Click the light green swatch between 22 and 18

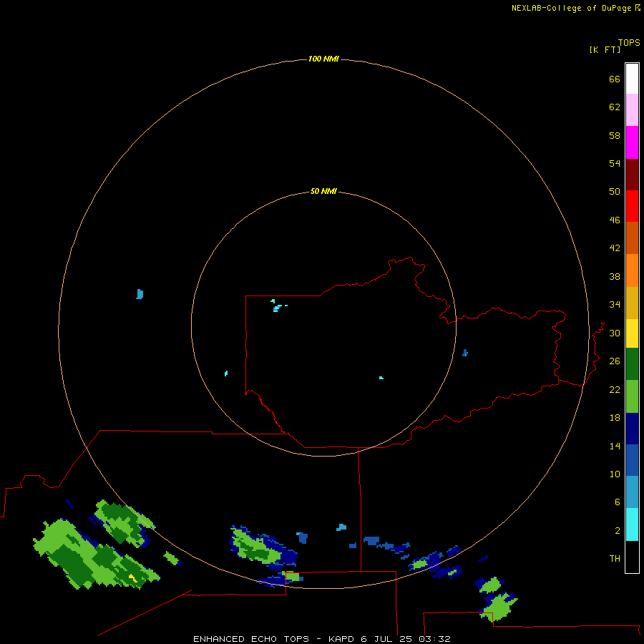point(632,396)
